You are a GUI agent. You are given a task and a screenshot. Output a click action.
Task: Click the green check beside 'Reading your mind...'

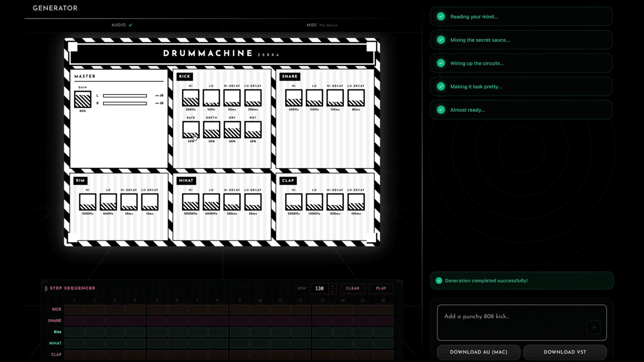pyautogui.click(x=441, y=17)
